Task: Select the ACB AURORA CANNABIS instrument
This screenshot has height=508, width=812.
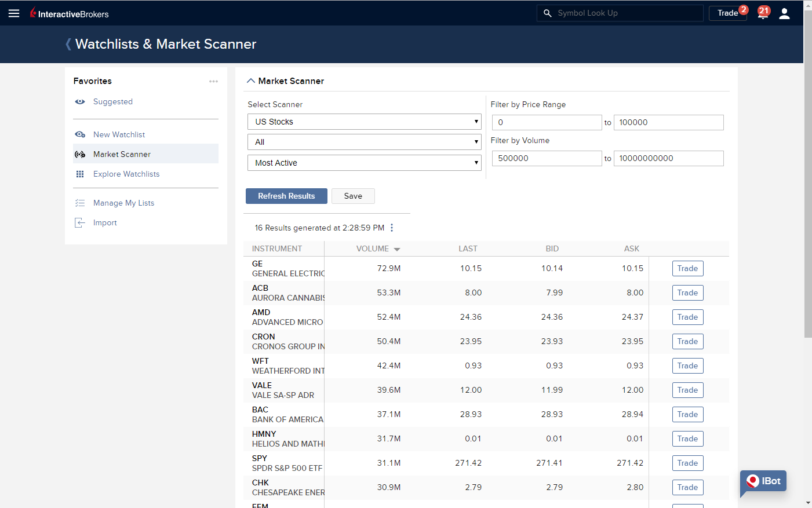Action: 287,293
